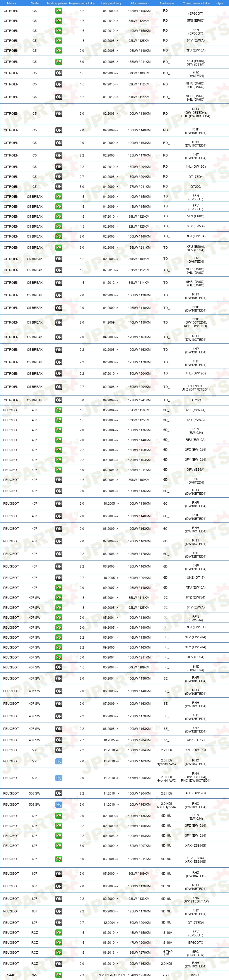Click the Marka column header

click(11, 3)
